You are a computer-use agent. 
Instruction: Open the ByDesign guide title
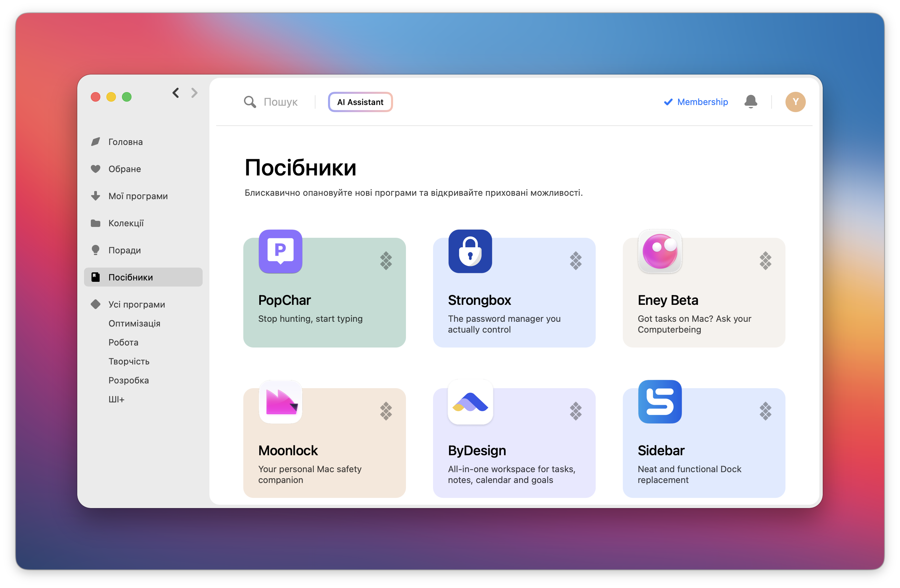pos(477,450)
